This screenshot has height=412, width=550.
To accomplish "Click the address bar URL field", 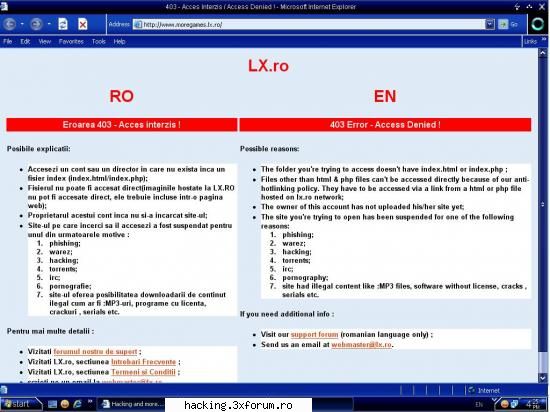I will point(313,24).
